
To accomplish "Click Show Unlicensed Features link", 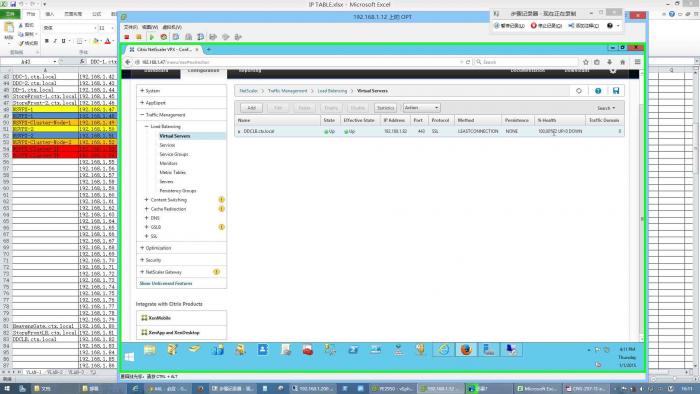I will pyautogui.click(x=166, y=284).
